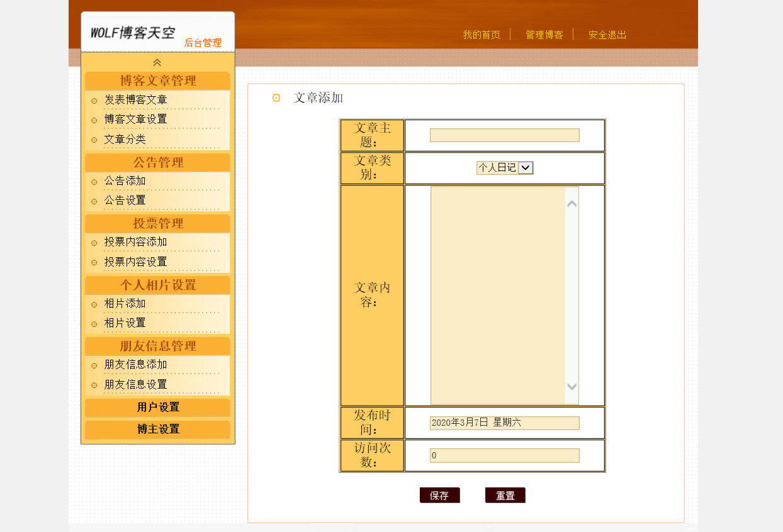Focus the 文章主题 input field
Image resolution: width=783 pixels, height=532 pixels.
505,135
